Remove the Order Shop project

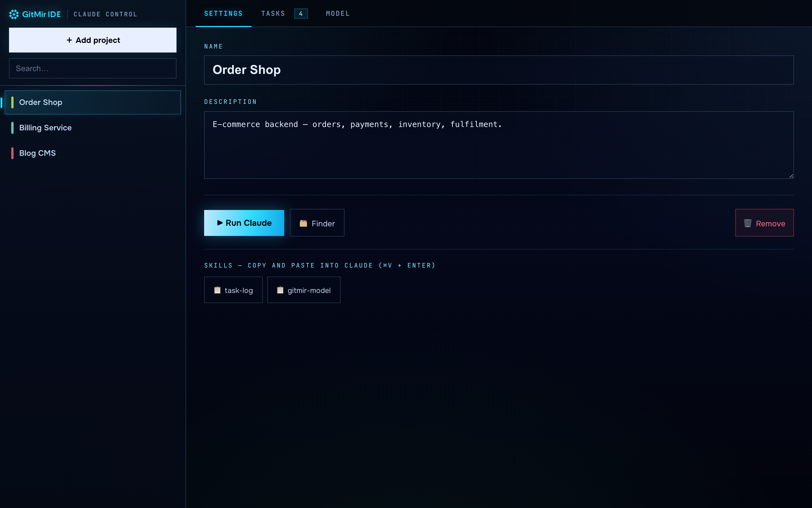[x=764, y=223]
